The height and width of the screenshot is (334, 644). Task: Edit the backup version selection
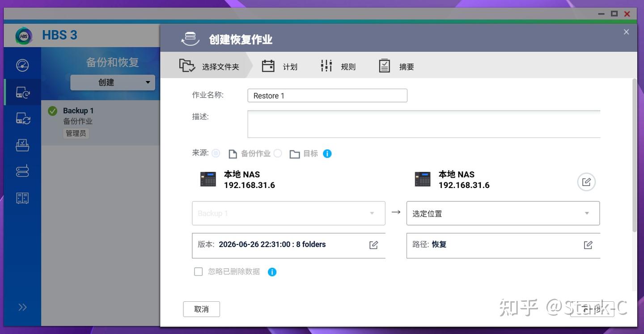(373, 245)
